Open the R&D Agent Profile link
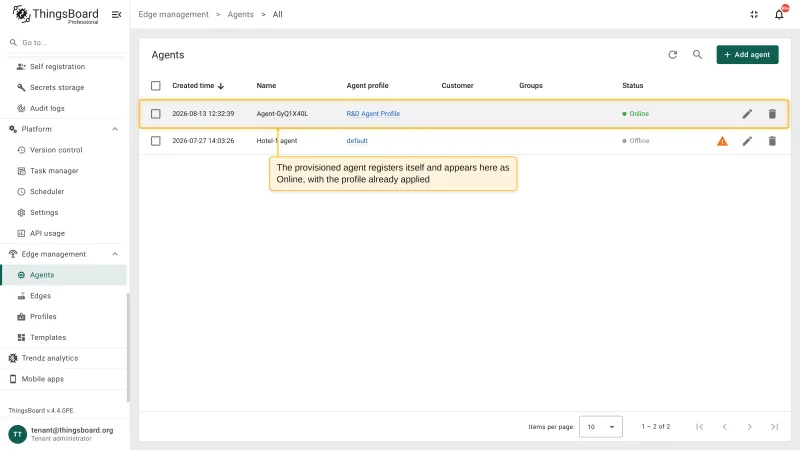This screenshot has width=800, height=450. [x=373, y=114]
